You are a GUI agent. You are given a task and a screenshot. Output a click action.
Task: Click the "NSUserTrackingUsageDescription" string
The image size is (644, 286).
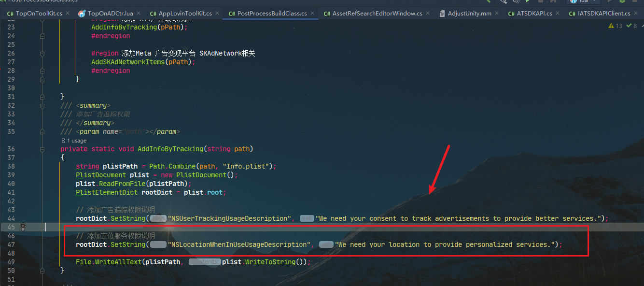[x=229, y=218]
